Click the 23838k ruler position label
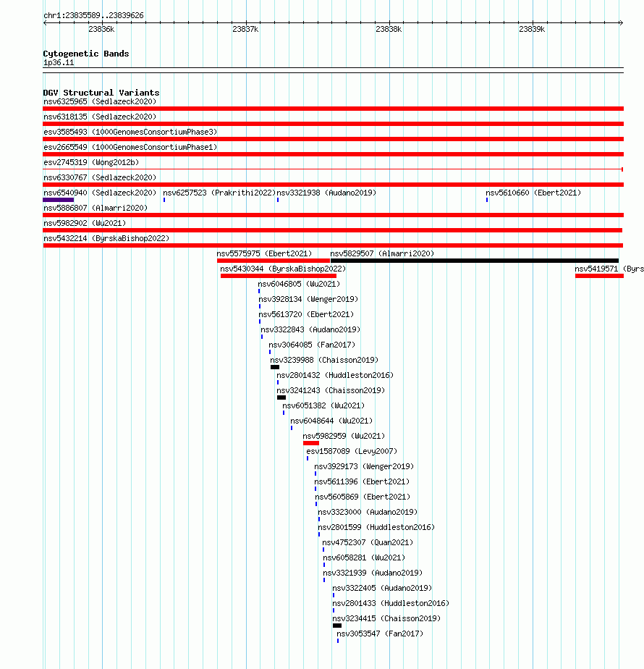 pyautogui.click(x=389, y=29)
